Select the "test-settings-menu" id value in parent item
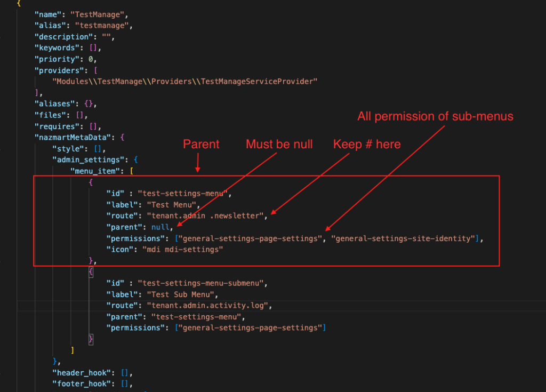Screen dimensions: 546x392 pos(182,194)
